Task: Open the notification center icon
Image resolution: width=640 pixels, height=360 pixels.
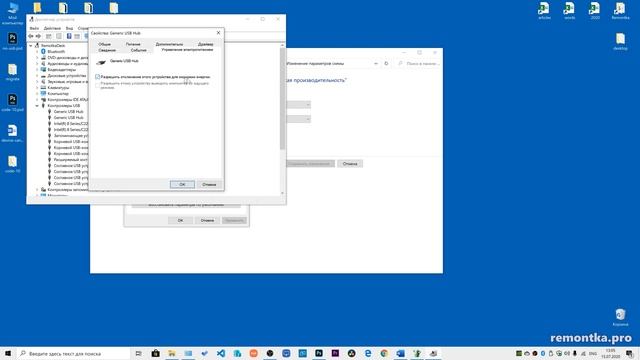Action: click(x=630, y=353)
